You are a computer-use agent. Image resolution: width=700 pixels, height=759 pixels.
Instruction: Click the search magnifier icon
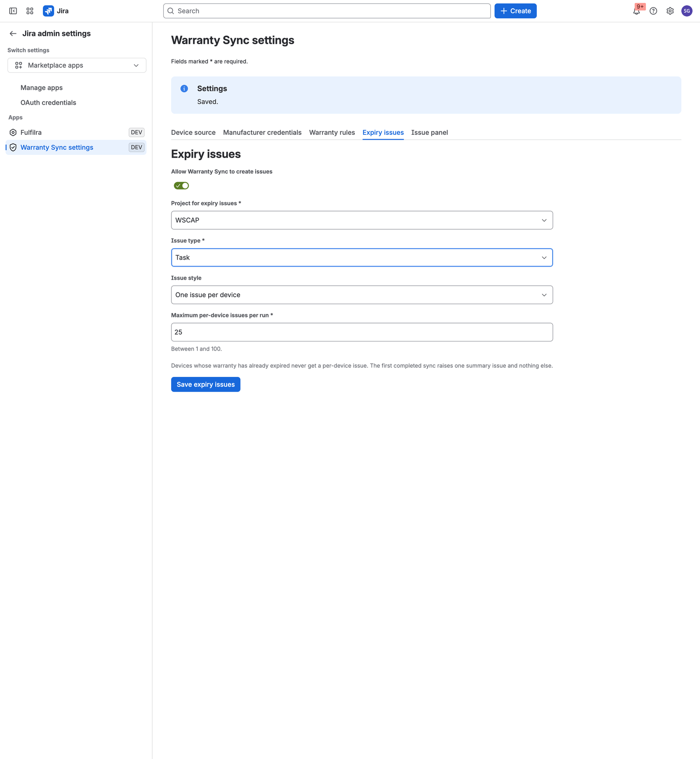(x=171, y=11)
